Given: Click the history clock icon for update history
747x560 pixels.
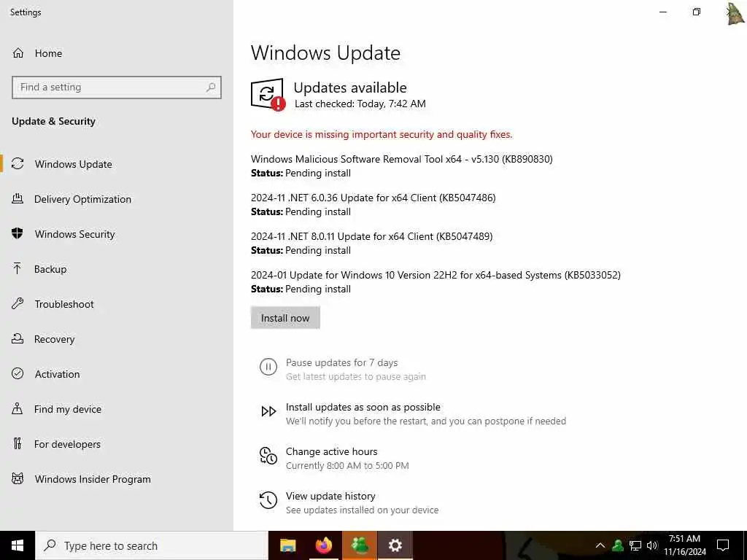Looking at the screenshot, I should (268, 500).
